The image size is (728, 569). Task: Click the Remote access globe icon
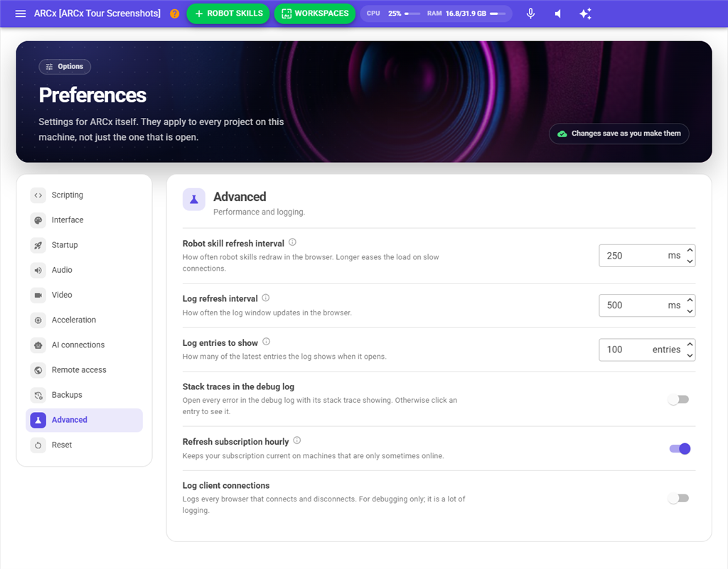tap(38, 370)
